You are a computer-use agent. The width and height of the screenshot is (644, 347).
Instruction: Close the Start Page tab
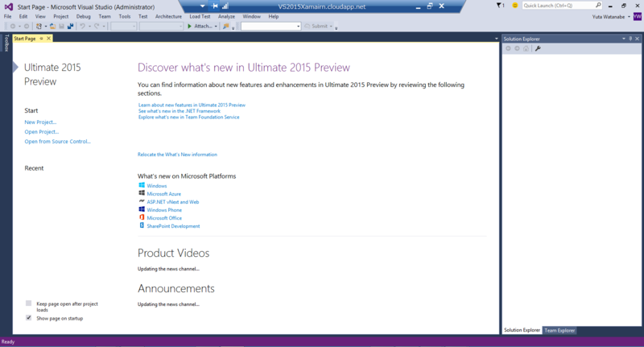click(48, 38)
